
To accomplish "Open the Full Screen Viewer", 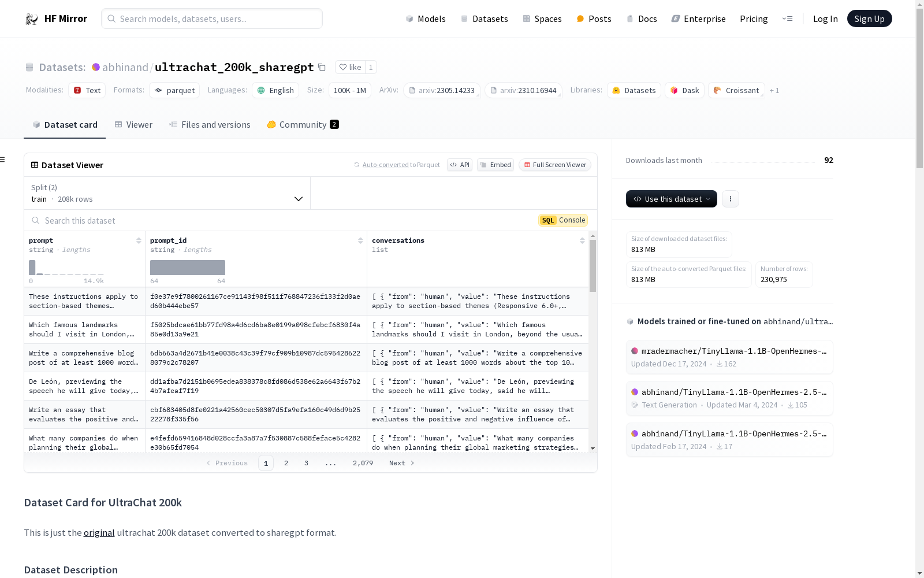I will (555, 165).
